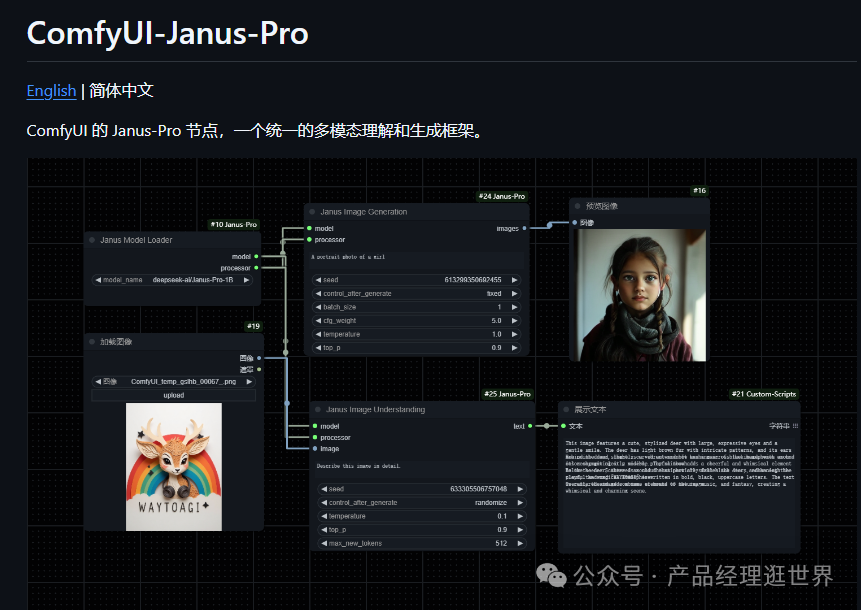Click the collapse dot on Janus Image Generation node
This screenshot has width=861, height=610.
[x=311, y=212]
